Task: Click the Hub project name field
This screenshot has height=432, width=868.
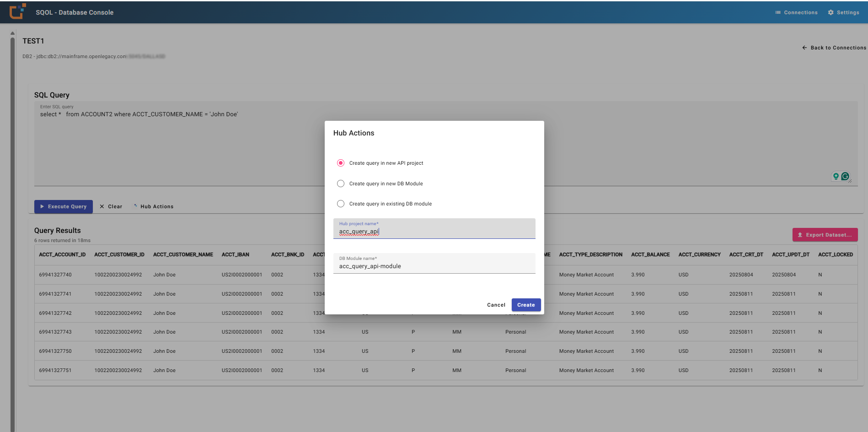Action: [x=434, y=228]
